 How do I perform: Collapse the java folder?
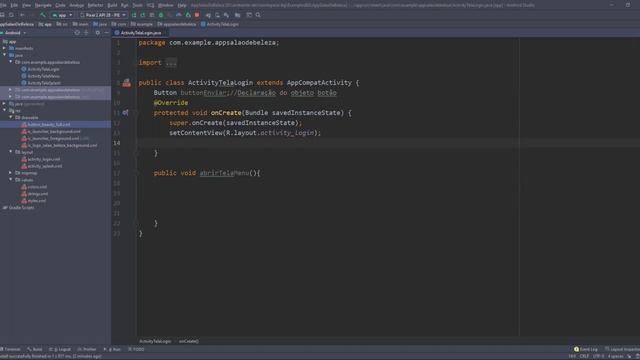click(x=4, y=55)
